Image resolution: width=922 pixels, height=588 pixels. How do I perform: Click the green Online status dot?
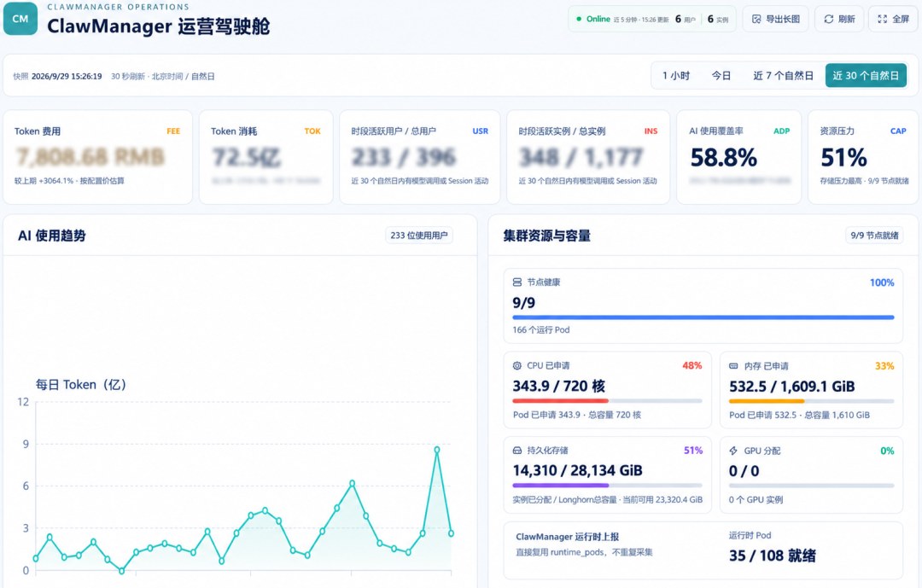coord(579,20)
